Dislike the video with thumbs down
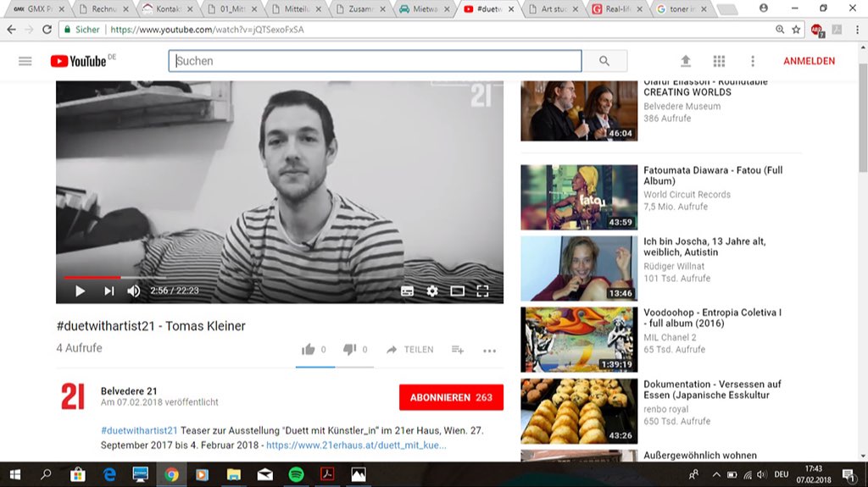This screenshot has width=868, height=487. (349, 349)
